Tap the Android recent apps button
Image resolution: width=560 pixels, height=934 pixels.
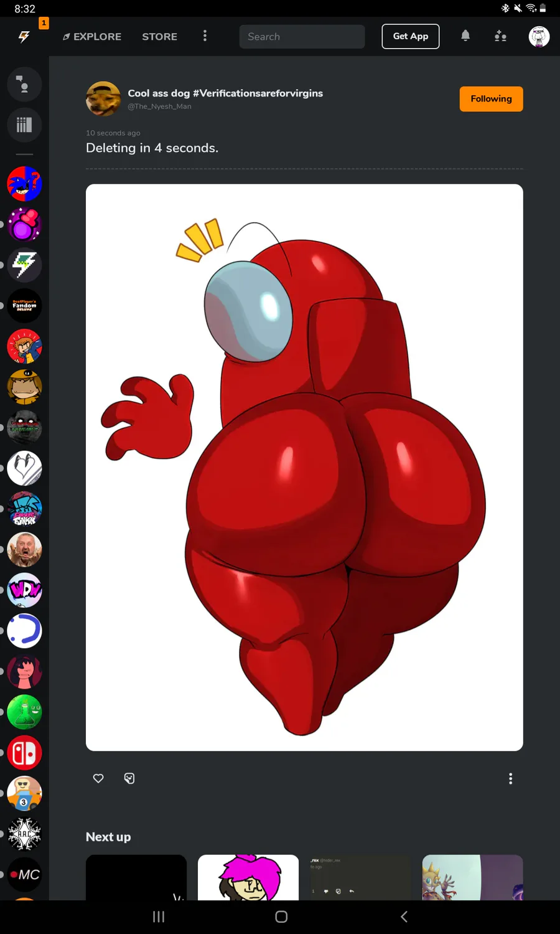click(159, 917)
